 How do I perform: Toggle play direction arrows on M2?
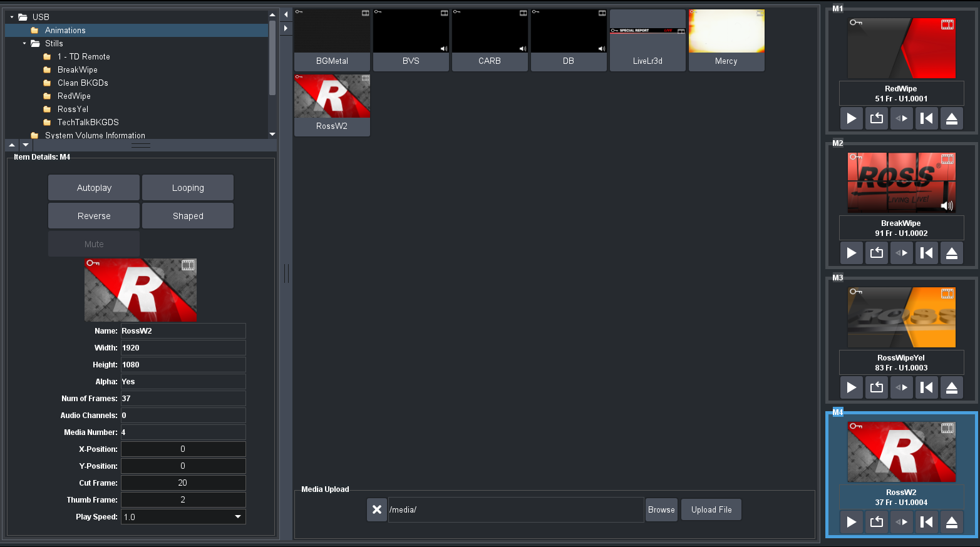coord(902,253)
